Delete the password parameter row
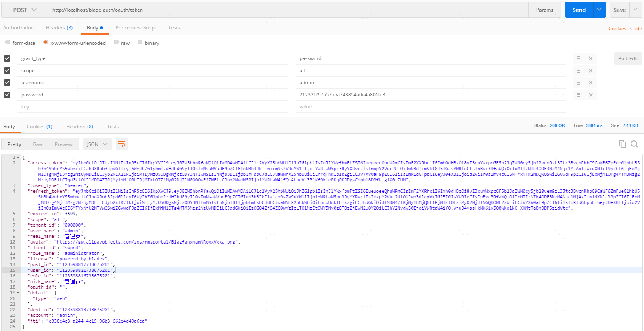Viewport: 644px width, 331px height. [x=590, y=95]
